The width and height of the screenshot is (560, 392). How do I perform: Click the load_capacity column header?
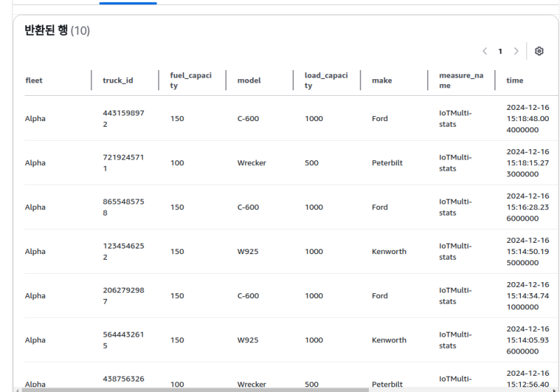pos(325,80)
